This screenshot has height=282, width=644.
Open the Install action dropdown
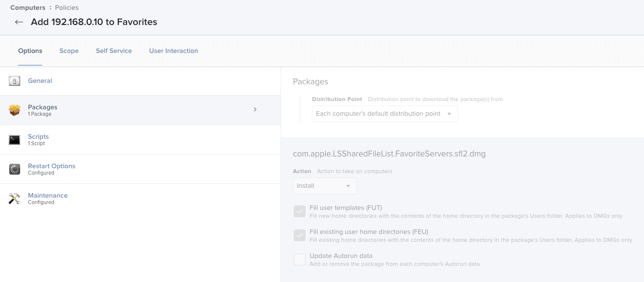[x=325, y=186]
